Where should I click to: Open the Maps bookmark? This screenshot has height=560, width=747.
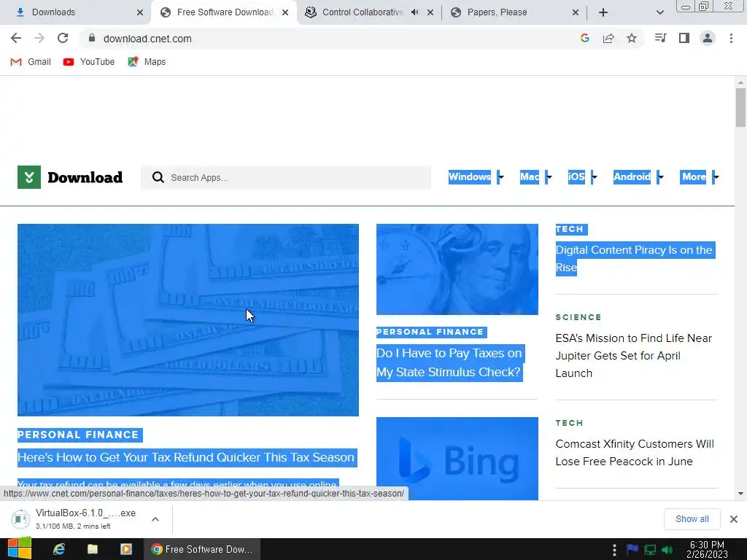pos(147,62)
